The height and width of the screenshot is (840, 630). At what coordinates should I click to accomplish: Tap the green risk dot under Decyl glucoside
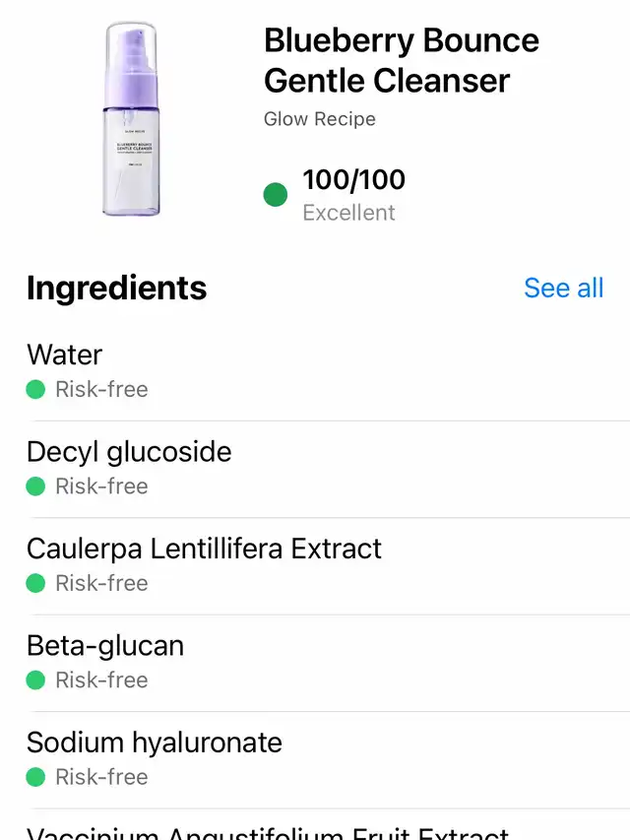pos(35,486)
